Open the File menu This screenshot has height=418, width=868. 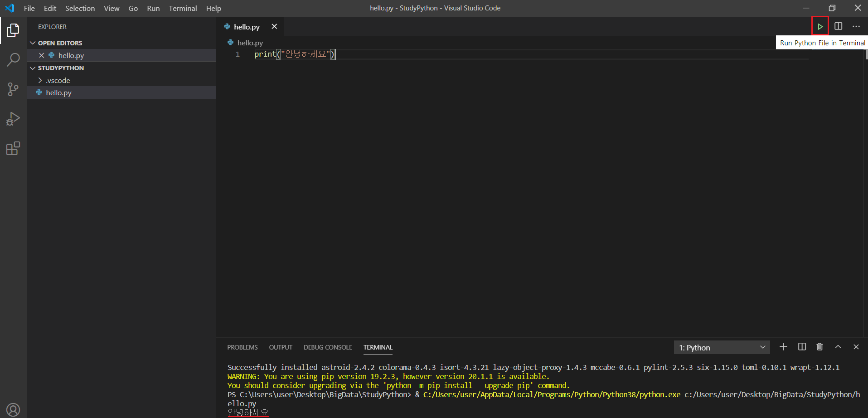click(x=29, y=8)
